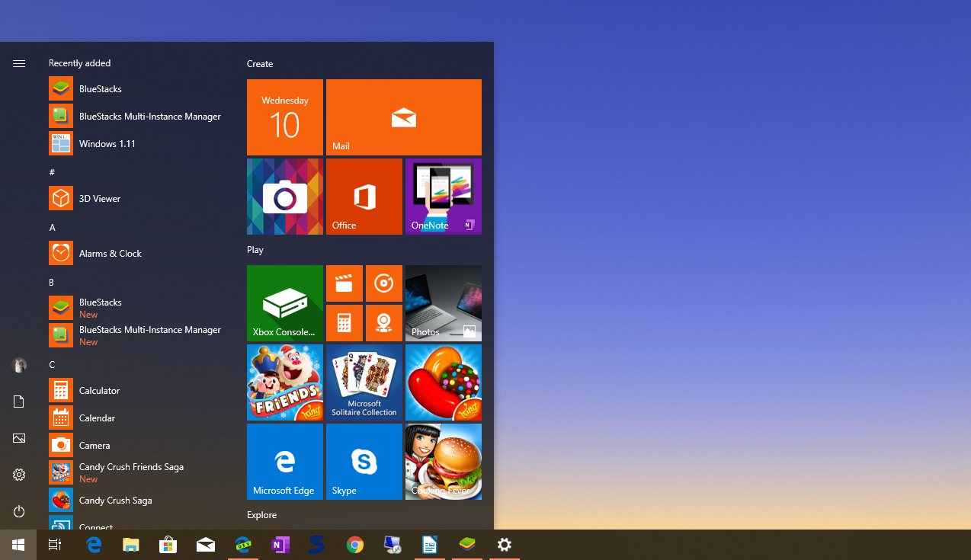Open BlueStacks marked New under letter B

click(137, 308)
